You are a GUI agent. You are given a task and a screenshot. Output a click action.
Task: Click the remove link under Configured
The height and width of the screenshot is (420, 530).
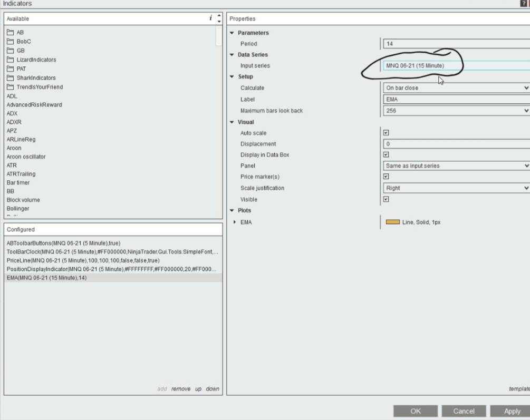coord(181,389)
